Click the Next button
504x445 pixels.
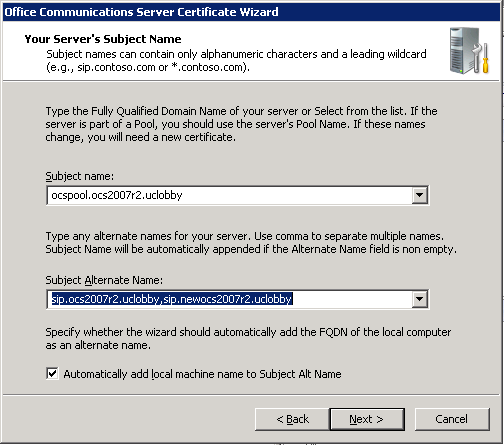coord(367,419)
